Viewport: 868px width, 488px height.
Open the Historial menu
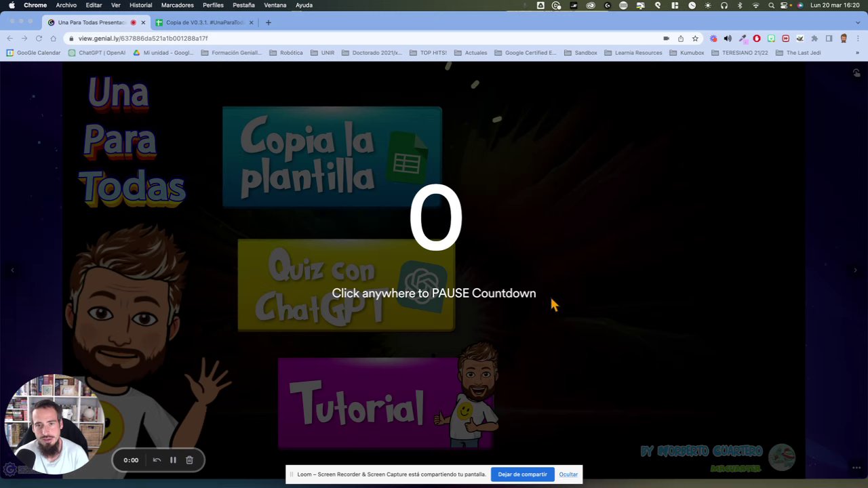(140, 5)
